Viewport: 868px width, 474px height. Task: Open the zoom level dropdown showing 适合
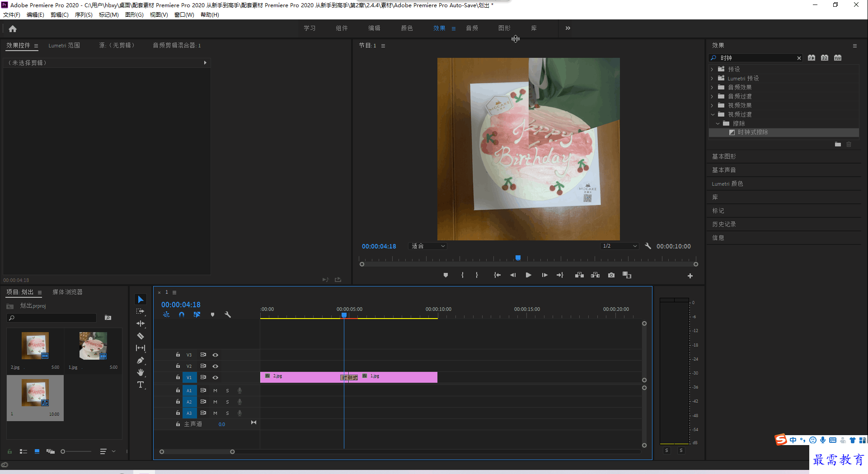427,246
